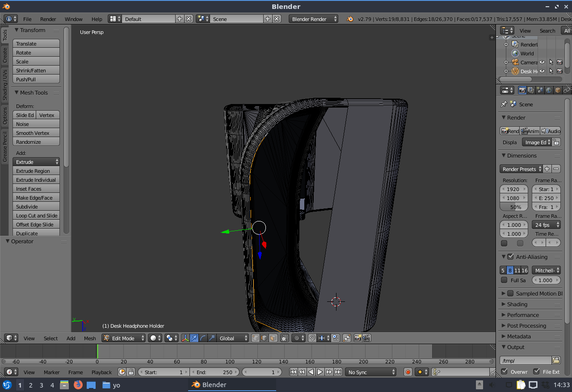This screenshot has width=572, height=392.
Task: Click the Subdivide button
Action: click(36, 207)
